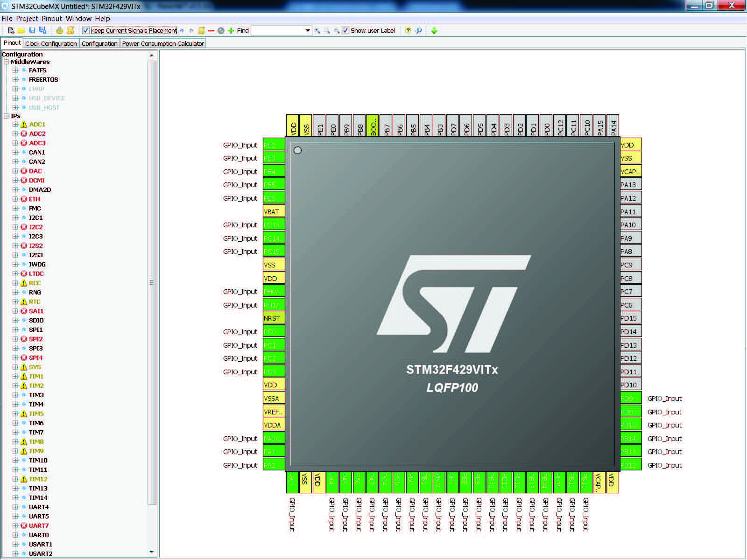This screenshot has height=560, width=747.
Task: Select the Pinout tab
Action: [x=12, y=43]
